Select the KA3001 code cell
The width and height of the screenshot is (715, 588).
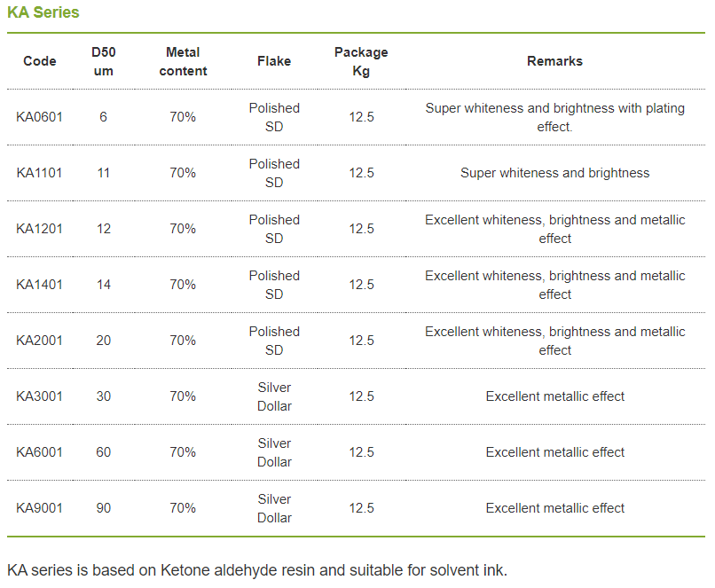[x=39, y=396]
